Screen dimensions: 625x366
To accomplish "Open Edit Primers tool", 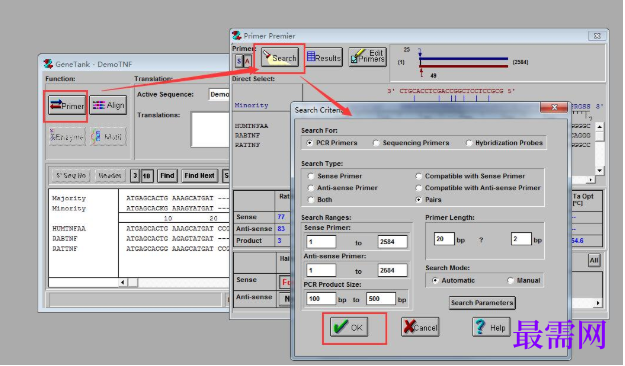I will [368, 57].
